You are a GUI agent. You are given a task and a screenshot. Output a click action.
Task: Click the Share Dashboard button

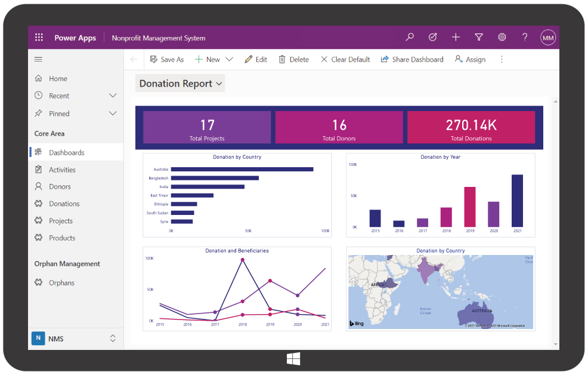pos(412,60)
